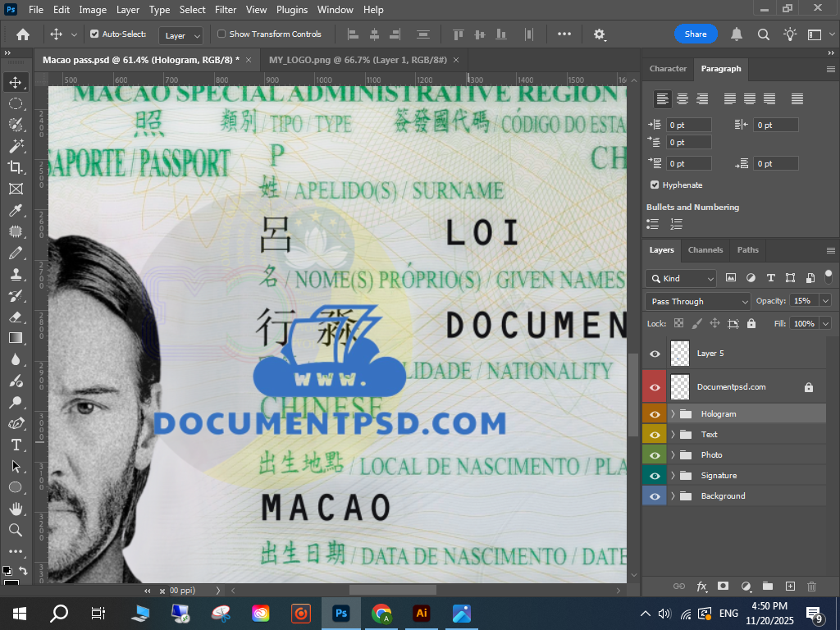Viewport: 840px width, 630px height.
Task: Enable Show Transform Controls
Action: point(221,34)
